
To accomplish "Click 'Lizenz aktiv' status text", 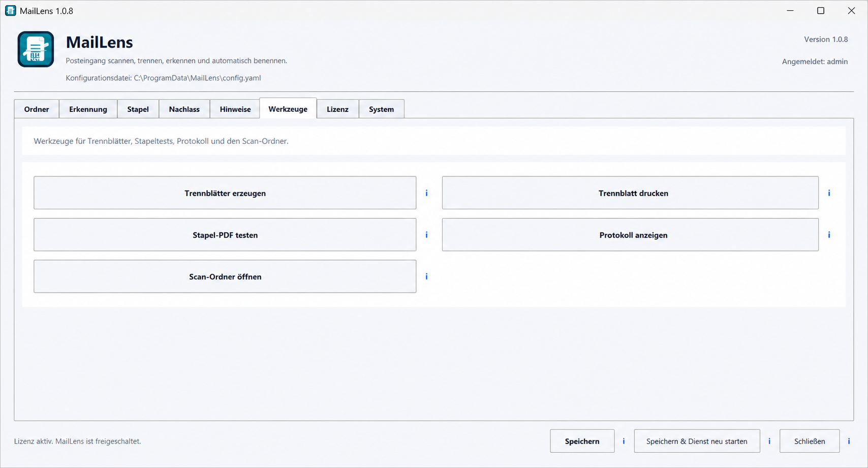I will point(77,441).
